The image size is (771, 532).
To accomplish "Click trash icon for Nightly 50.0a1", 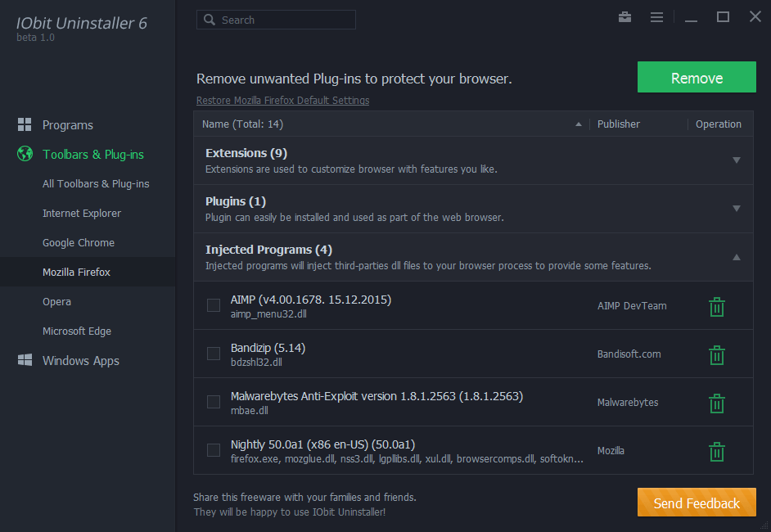I will click(x=717, y=451).
